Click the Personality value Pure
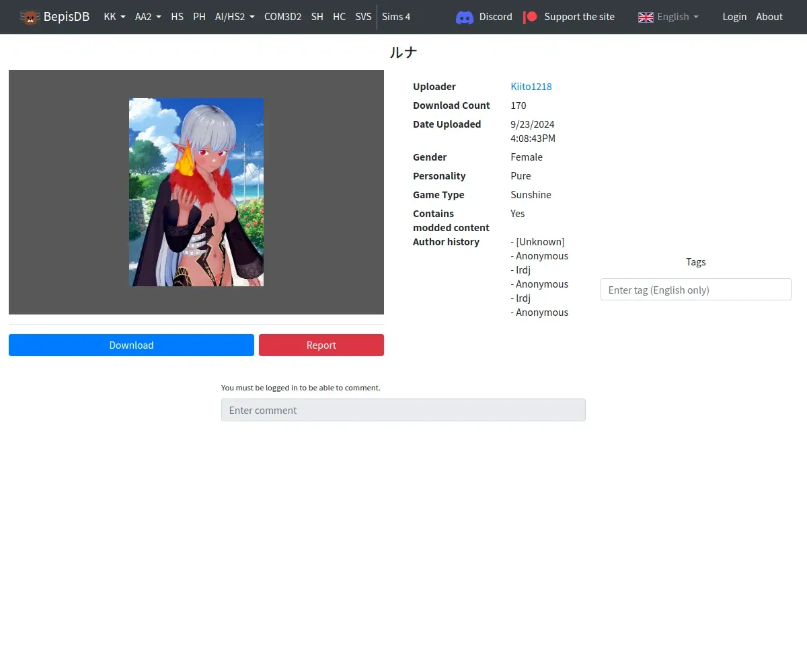Viewport: 807px width, 672px height. click(x=521, y=175)
